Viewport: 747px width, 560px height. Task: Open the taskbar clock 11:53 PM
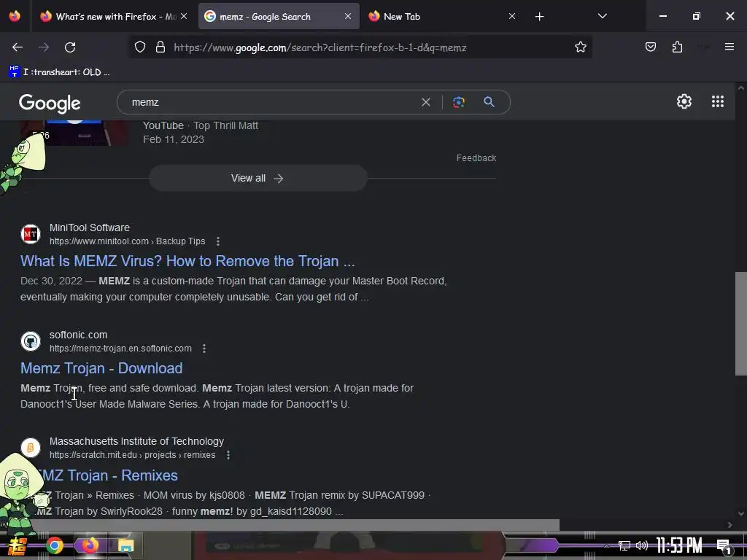point(679,545)
